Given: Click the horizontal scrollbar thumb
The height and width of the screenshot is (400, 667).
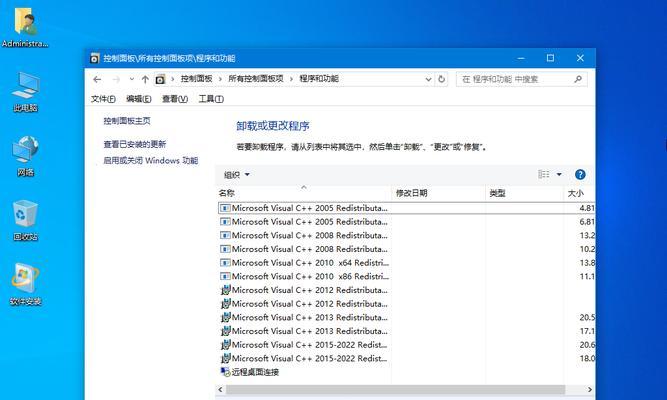Looking at the screenshot, I should click(396, 389).
